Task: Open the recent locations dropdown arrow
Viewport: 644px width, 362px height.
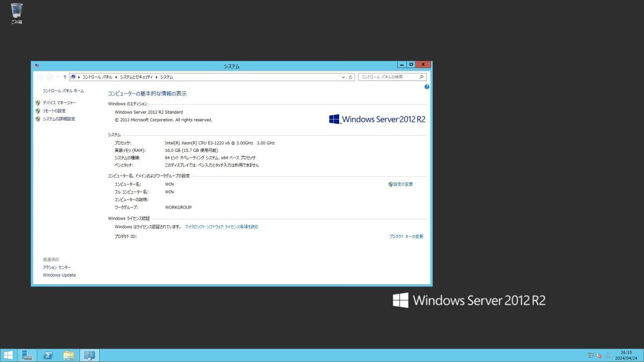Action: 57,77
